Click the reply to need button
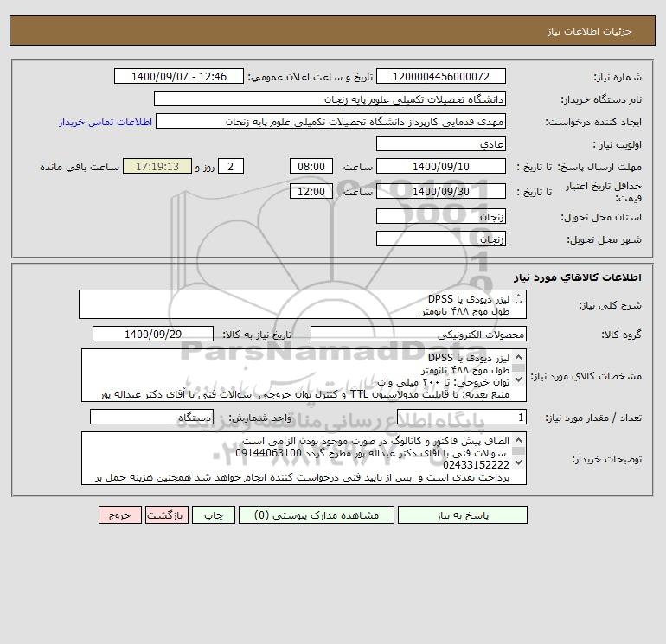This screenshot has height=644, width=666. [x=463, y=515]
